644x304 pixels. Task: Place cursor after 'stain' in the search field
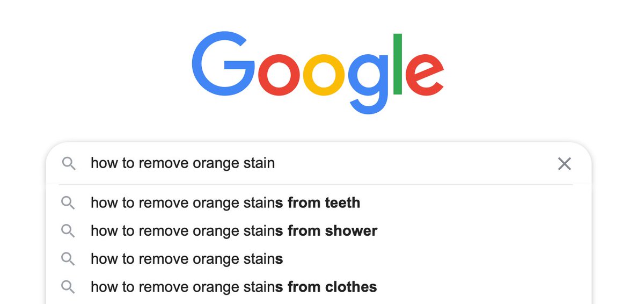(x=276, y=163)
